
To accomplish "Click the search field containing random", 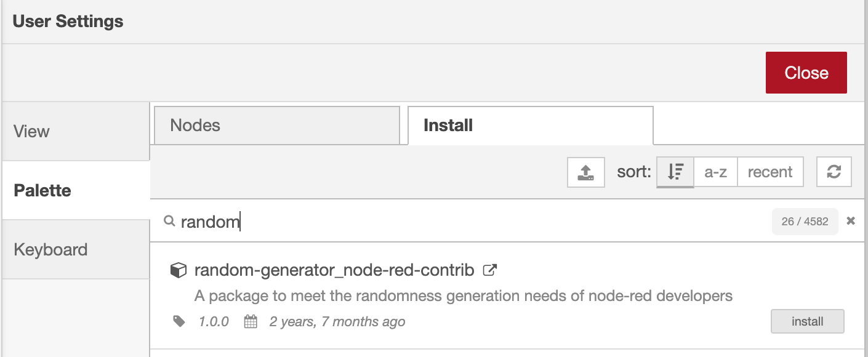I will point(468,222).
